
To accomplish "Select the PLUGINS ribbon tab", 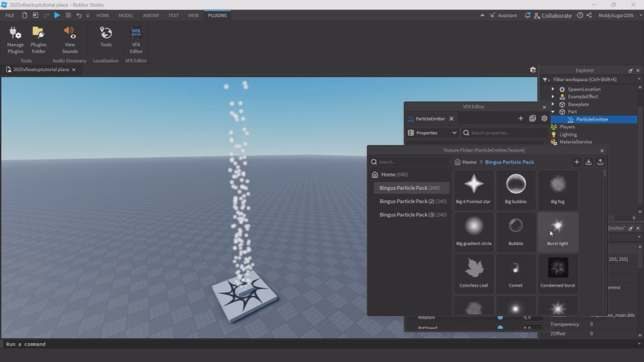I will click(217, 15).
